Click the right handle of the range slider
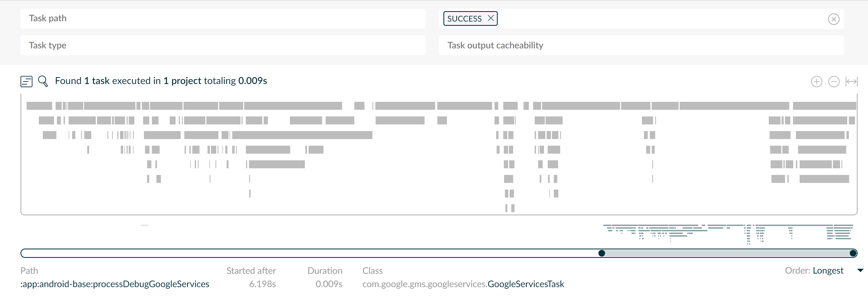Image resolution: width=868 pixels, height=302 pixels. tap(853, 254)
